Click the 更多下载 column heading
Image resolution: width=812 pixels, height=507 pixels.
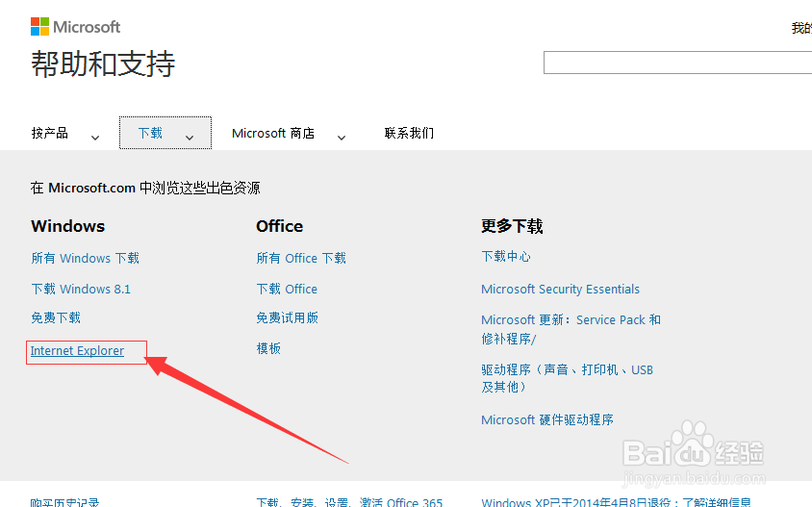click(x=512, y=226)
